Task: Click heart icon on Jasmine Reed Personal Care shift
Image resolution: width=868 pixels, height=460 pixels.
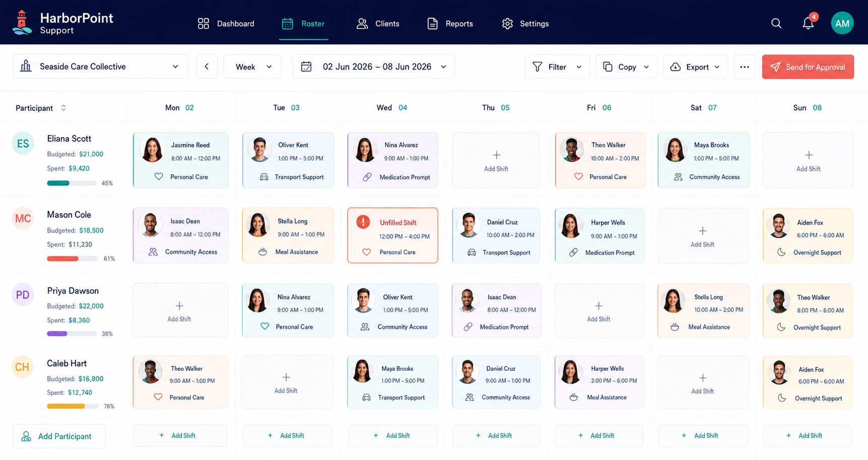Action: (159, 177)
